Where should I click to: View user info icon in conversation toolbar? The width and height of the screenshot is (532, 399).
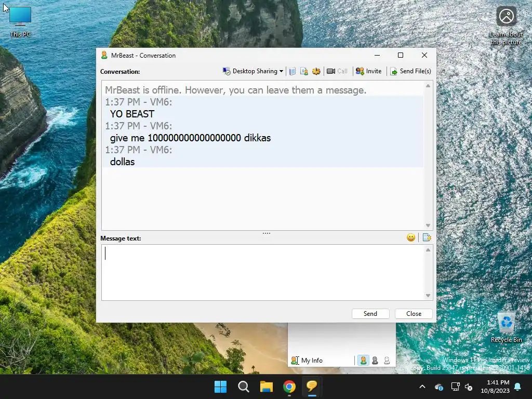coord(304,71)
